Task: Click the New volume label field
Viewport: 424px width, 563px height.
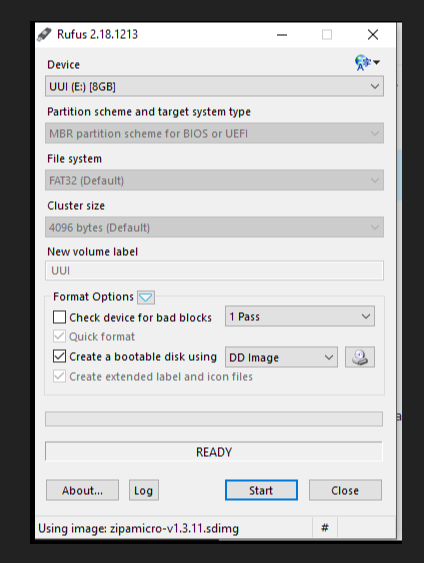Action: pos(214,270)
